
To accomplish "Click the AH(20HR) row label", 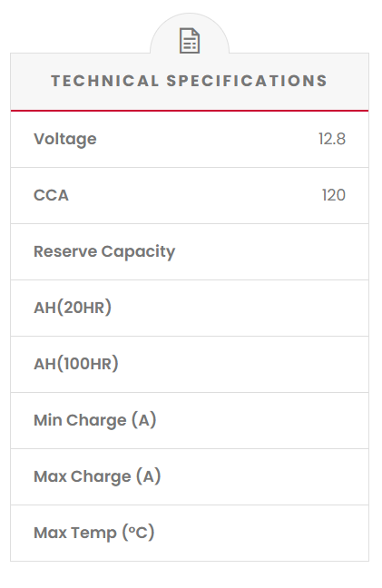I will point(73,308).
